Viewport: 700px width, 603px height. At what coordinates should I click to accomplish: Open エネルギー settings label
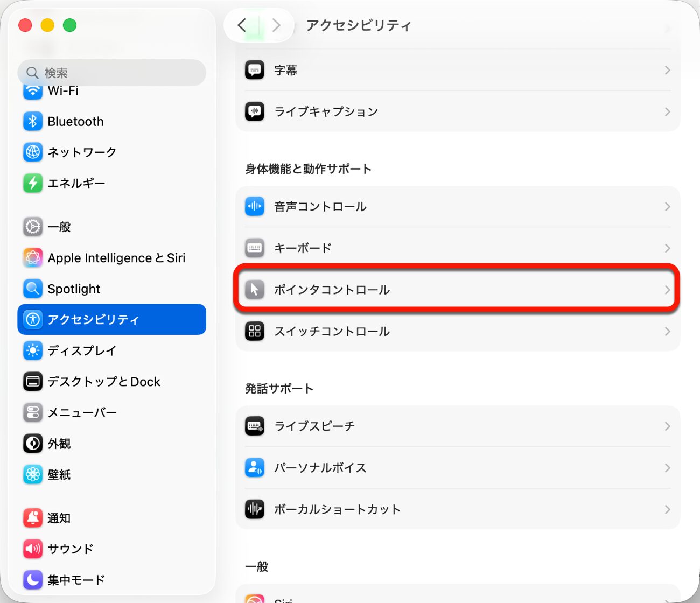click(x=76, y=183)
